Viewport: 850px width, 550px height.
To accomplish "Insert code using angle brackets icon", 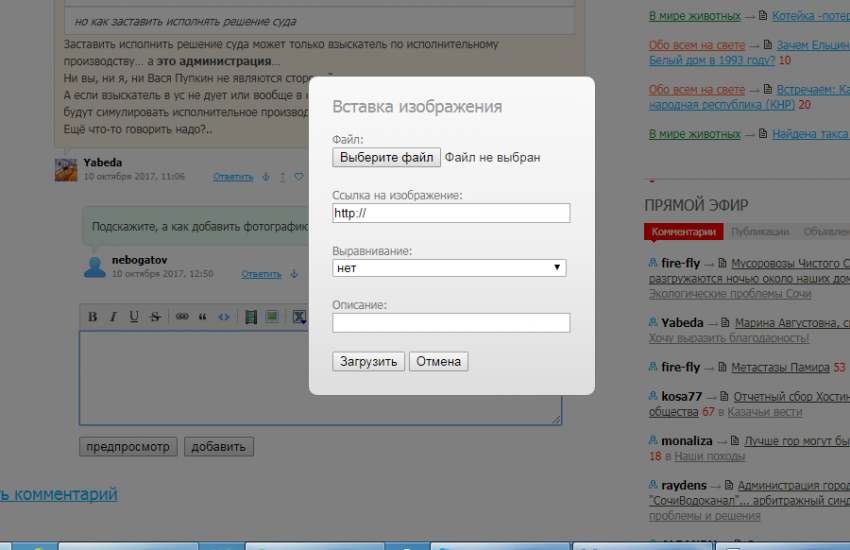I will tap(224, 317).
